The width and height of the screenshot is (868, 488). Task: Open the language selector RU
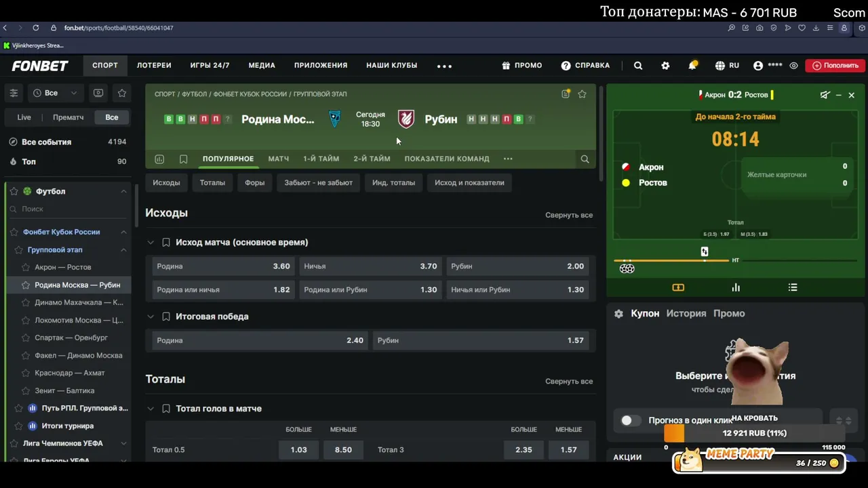point(727,66)
